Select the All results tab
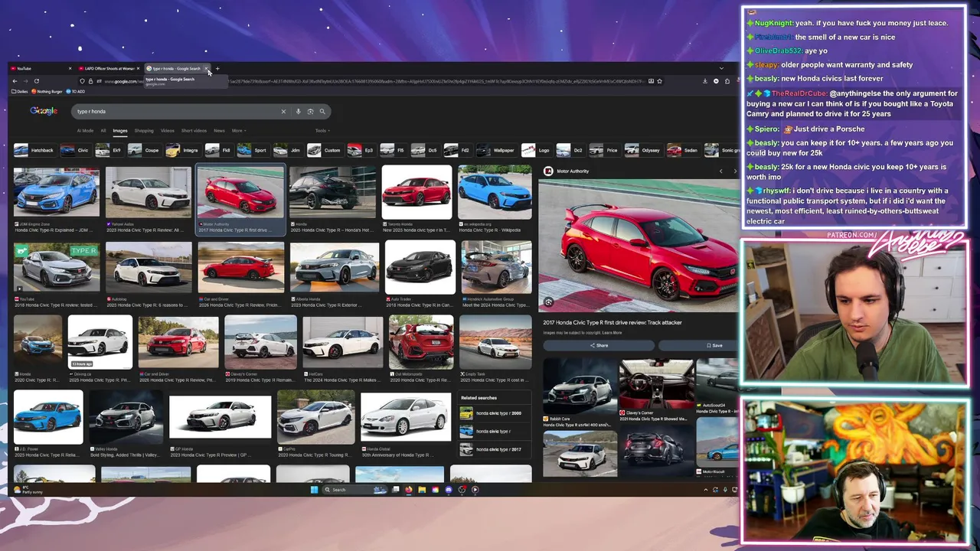The image size is (980, 551). click(103, 131)
